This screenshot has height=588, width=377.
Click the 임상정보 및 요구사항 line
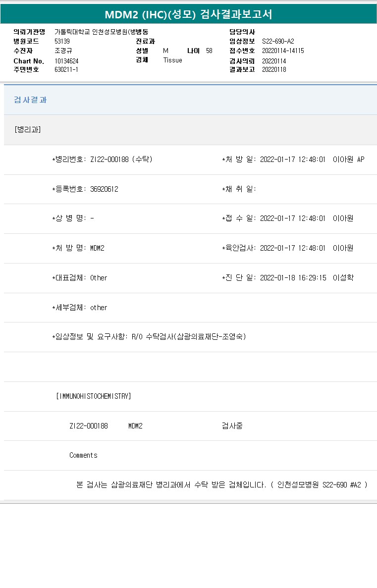[149, 337]
